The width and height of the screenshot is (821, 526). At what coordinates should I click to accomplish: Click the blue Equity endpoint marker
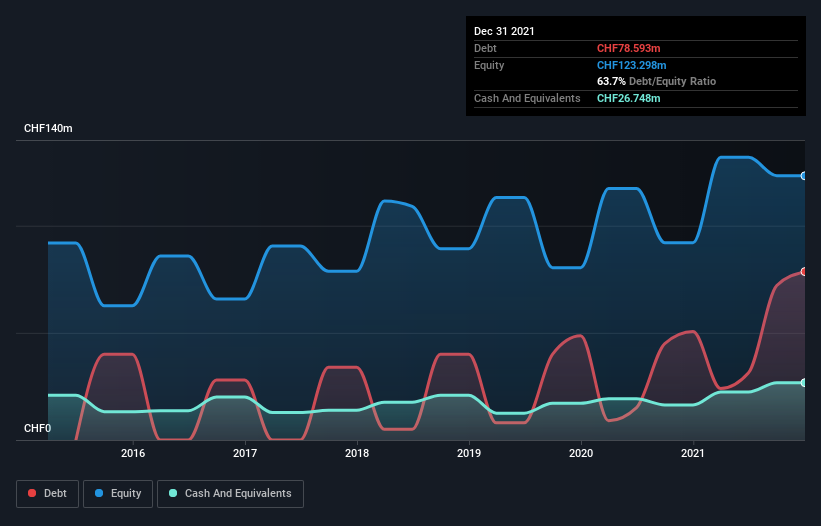[x=804, y=176]
